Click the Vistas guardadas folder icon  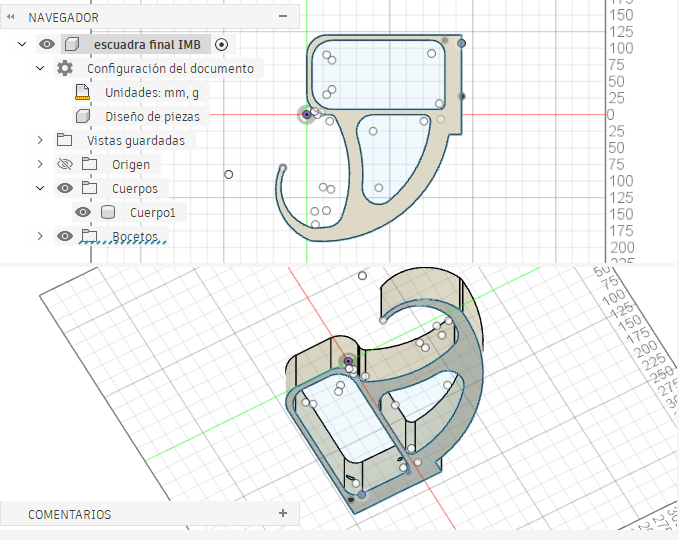[x=65, y=140]
